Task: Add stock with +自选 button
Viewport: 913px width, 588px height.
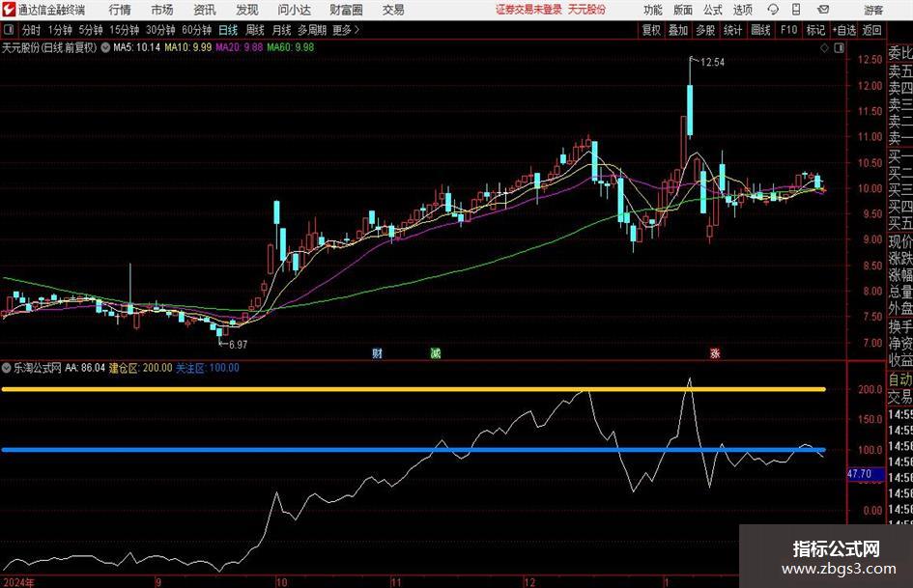Action: click(x=843, y=30)
